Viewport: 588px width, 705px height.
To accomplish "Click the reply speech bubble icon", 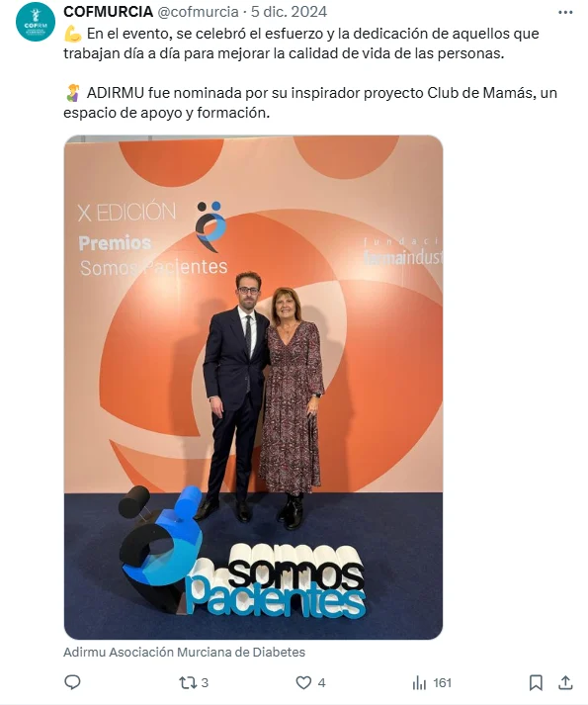I will (x=72, y=682).
